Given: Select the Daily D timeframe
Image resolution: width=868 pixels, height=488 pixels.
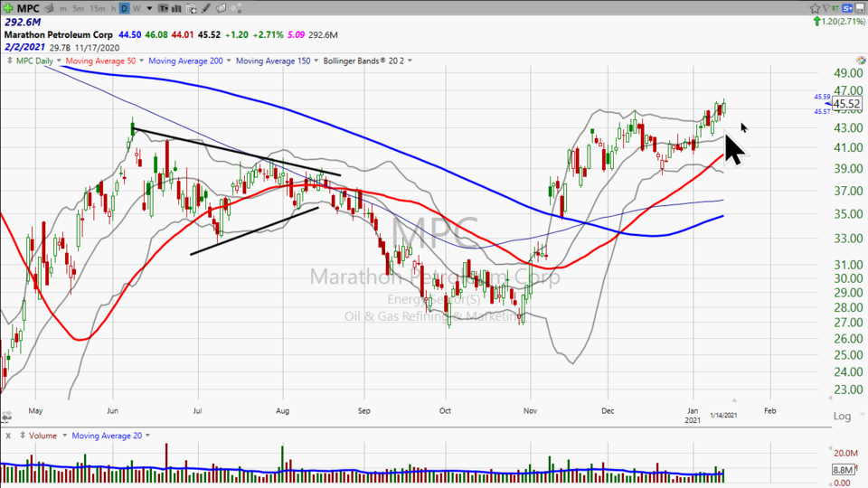Looking at the screenshot, I should (125, 8).
